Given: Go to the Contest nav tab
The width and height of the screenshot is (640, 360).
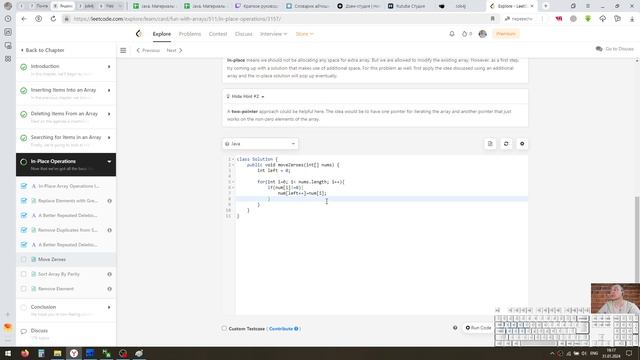Looking at the screenshot, I should pos(218,34).
